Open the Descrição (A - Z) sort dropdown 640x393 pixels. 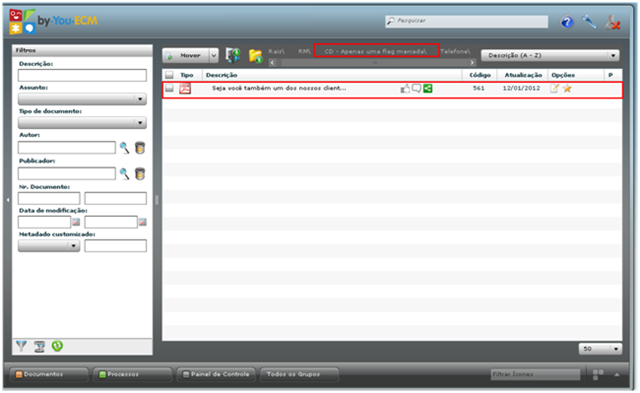pyautogui.click(x=550, y=56)
